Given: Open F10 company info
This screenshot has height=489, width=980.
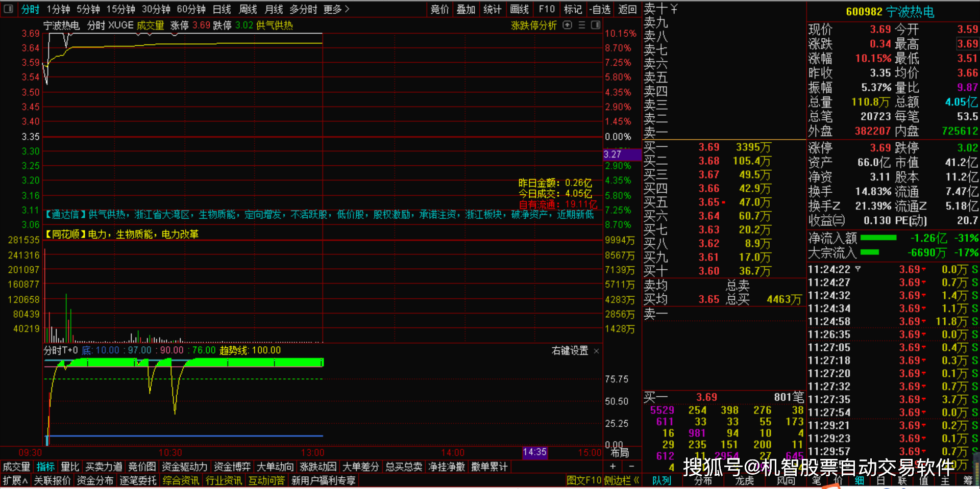Looking at the screenshot, I should (x=547, y=9).
